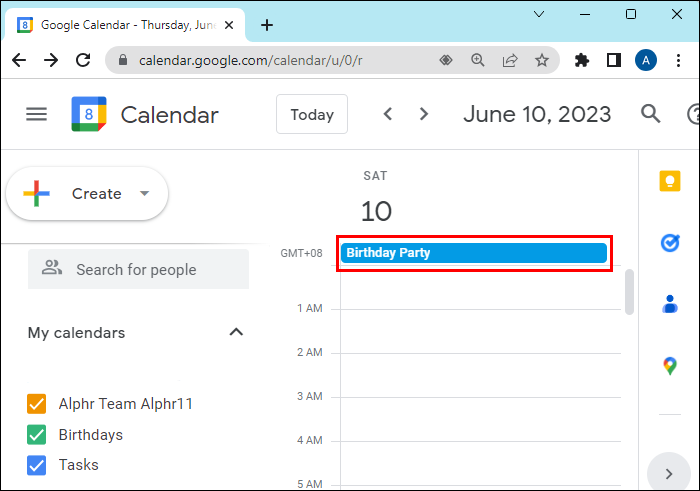Uncheck the Alphr Team Alphr11 calendar
The image size is (700, 491).
click(37, 404)
